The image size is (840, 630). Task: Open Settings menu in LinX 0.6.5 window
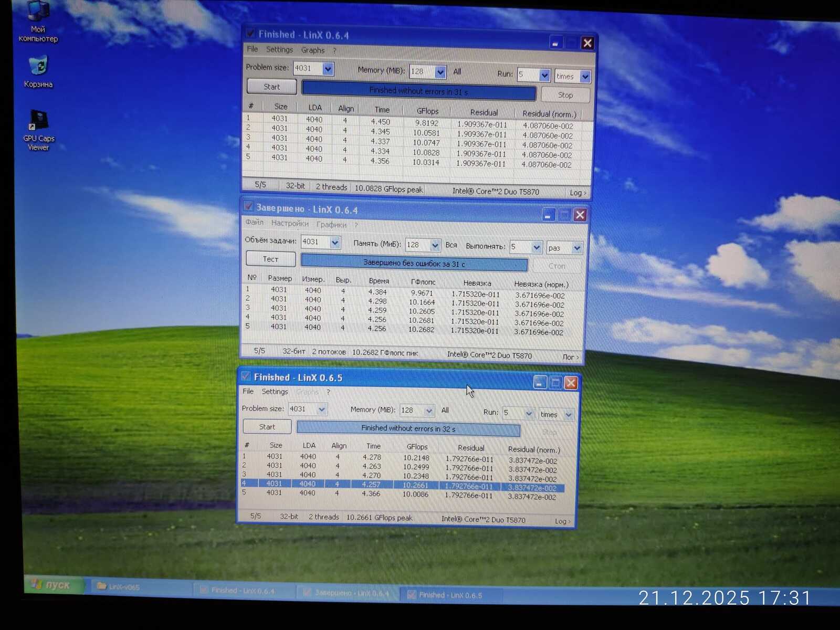pyautogui.click(x=275, y=392)
